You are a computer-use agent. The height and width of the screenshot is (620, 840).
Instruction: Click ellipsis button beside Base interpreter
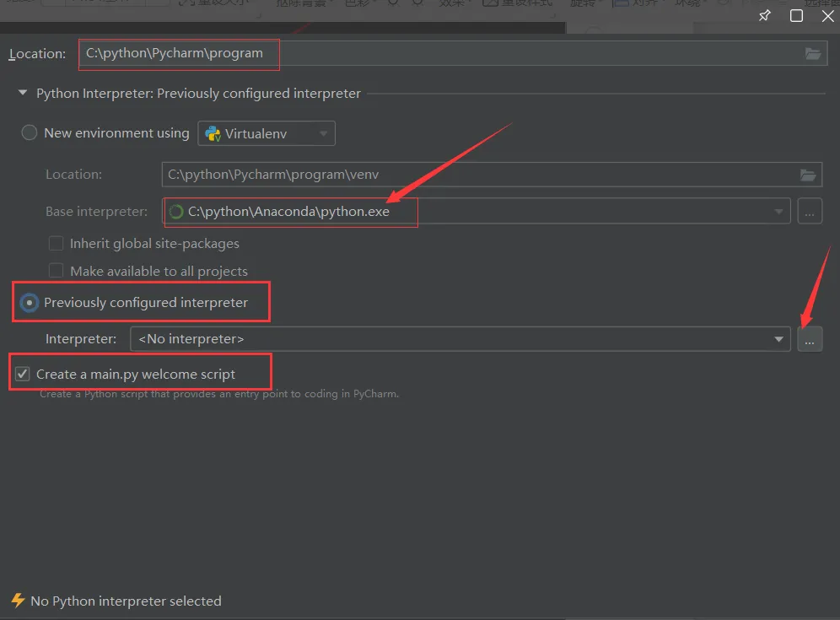(x=810, y=211)
